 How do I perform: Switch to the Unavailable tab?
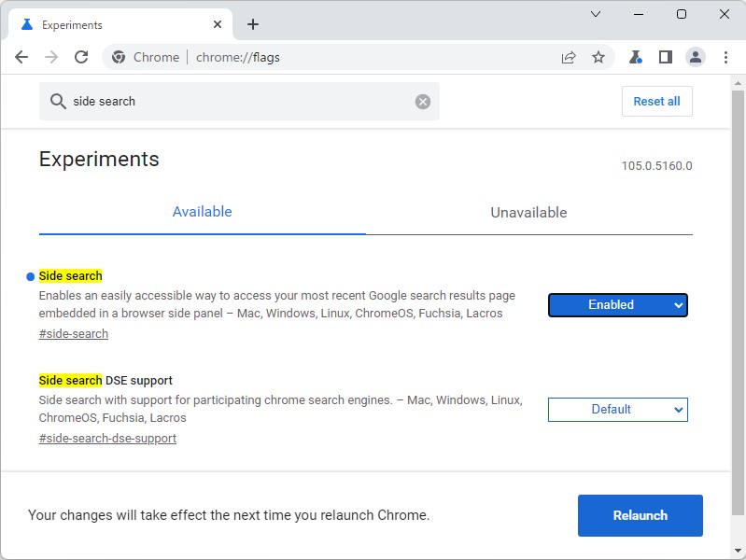[529, 212]
